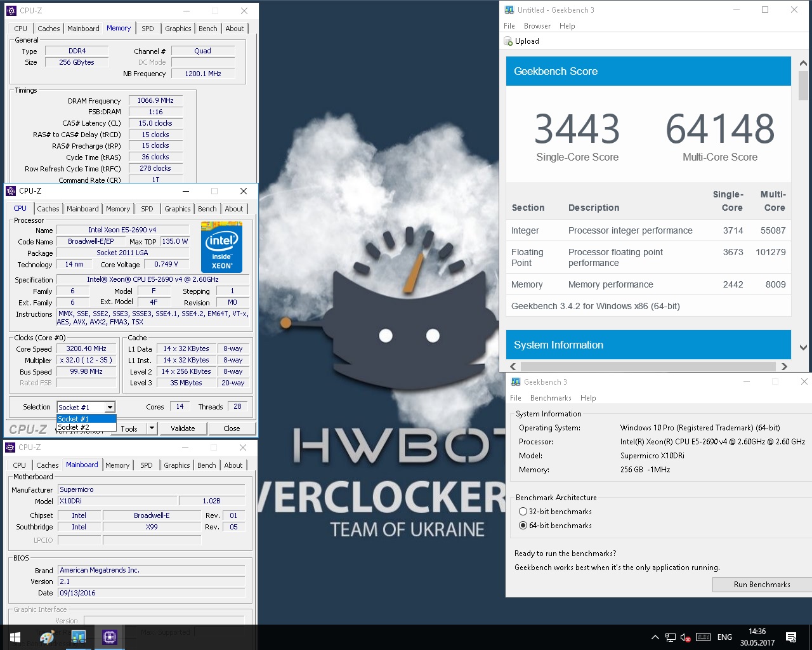Choose Socket #1 from the dropdown list
This screenshot has height=650, width=812.
coord(86,419)
